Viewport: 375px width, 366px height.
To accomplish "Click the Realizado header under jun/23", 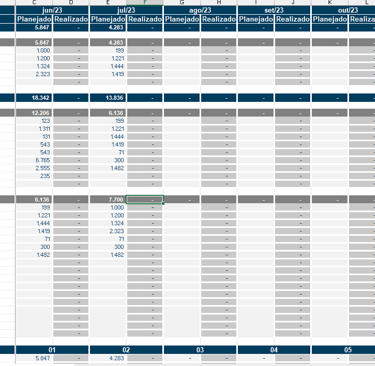I will [x=71, y=19].
